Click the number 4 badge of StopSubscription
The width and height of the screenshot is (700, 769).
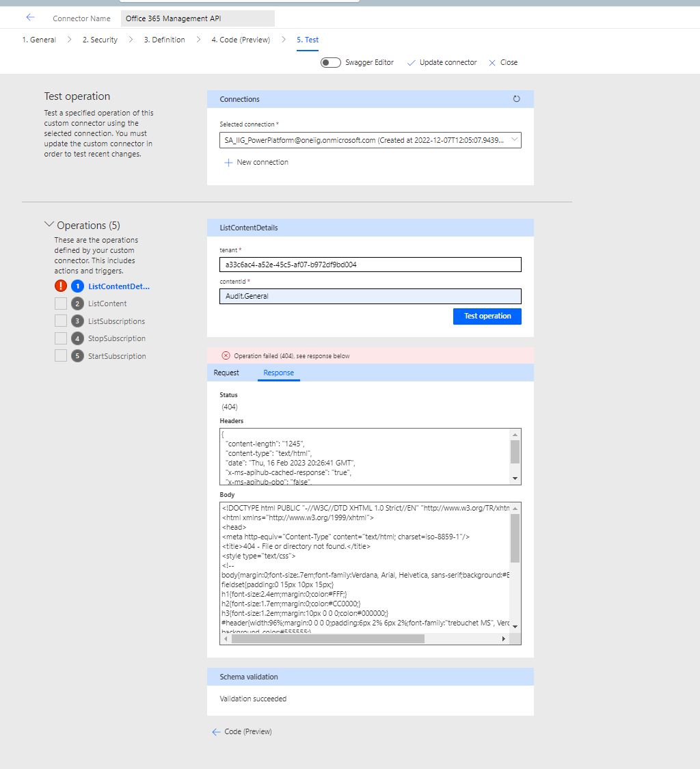coord(77,338)
